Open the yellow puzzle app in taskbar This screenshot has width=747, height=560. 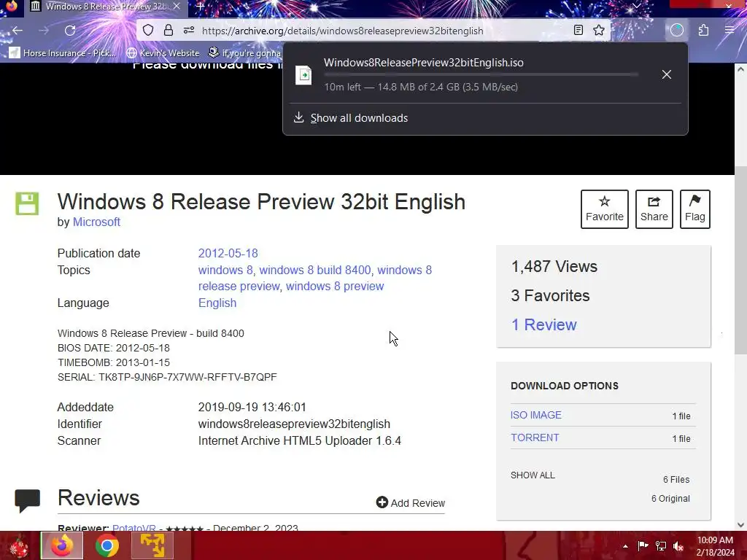152,545
